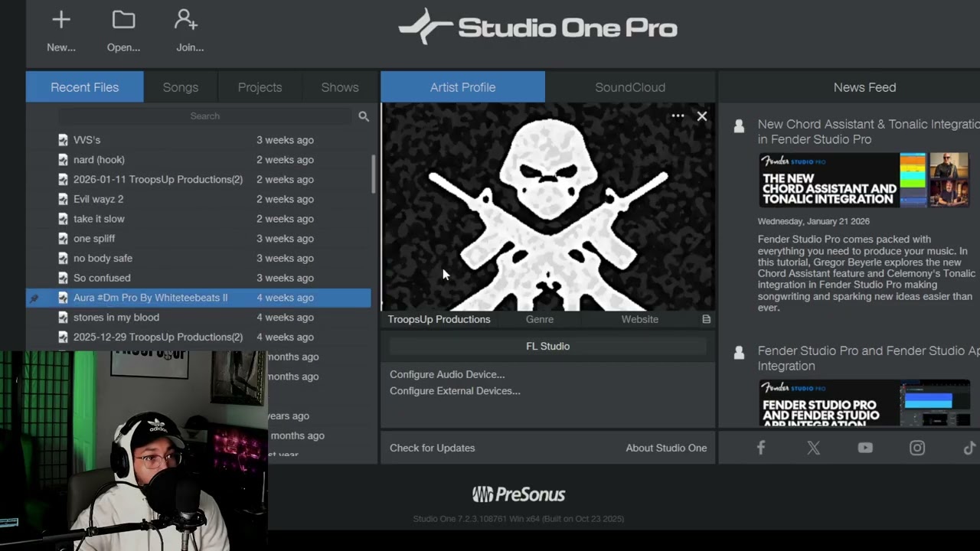Click the file icon beside stones in my blood
Image resolution: width=980 pixels, height=551 pixels.
point(64,318)
